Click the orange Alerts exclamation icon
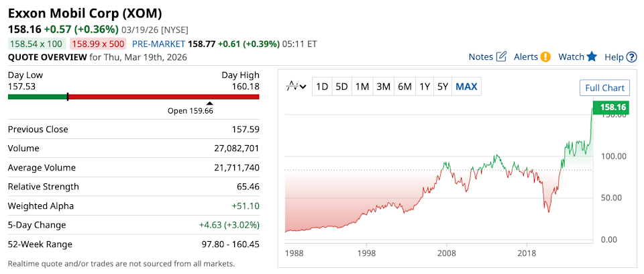Screen dimensions: 644x274 [545, 57]
